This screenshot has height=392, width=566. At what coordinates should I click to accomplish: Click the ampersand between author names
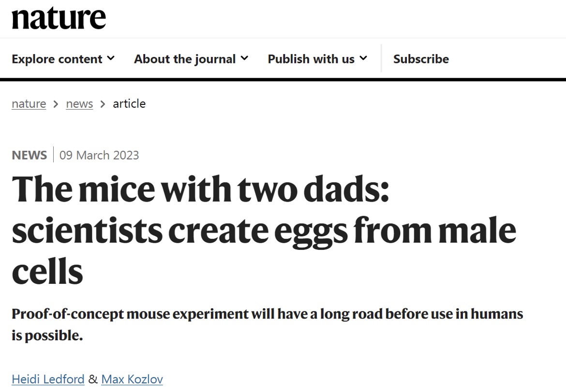93,379
